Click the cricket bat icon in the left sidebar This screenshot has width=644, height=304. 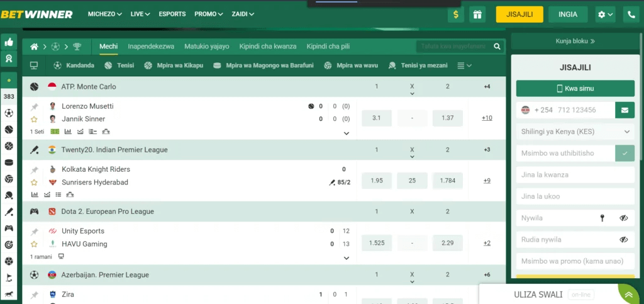tap(9, 211)
